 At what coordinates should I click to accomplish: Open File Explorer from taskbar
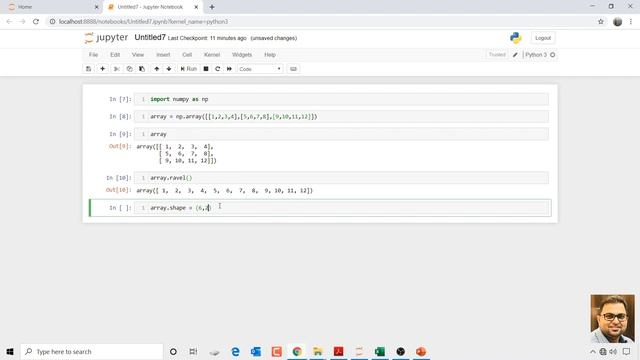tap(318, 351)
